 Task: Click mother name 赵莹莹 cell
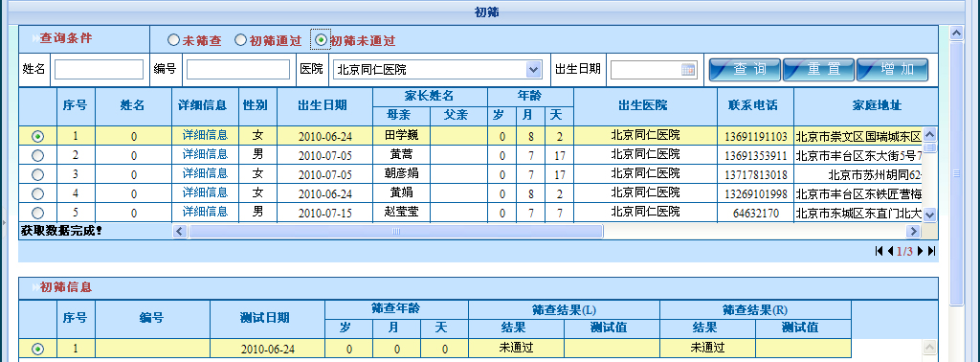pyautogui.click(x=401, y=212)
